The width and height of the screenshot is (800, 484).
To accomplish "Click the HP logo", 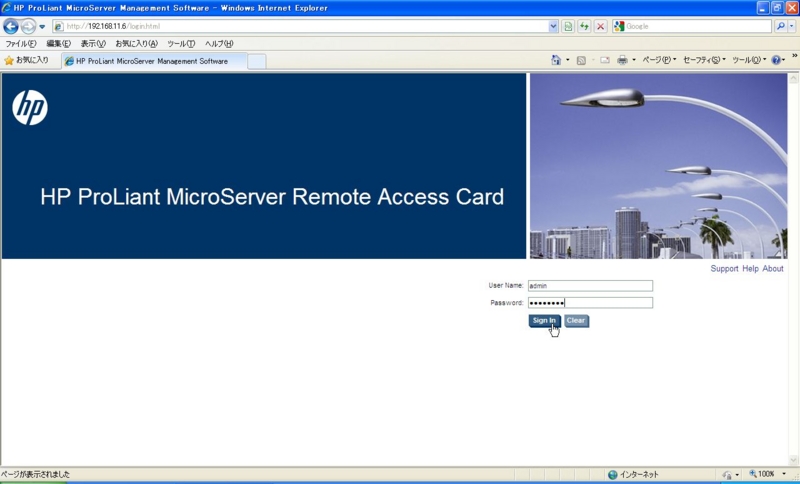I will pyautogui.click(x=30, y=108).
